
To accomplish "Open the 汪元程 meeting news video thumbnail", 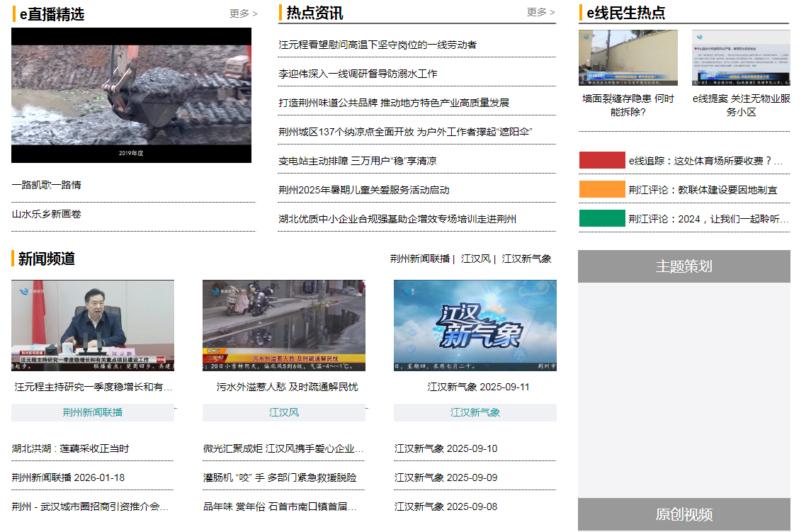I will pos(93,325).
